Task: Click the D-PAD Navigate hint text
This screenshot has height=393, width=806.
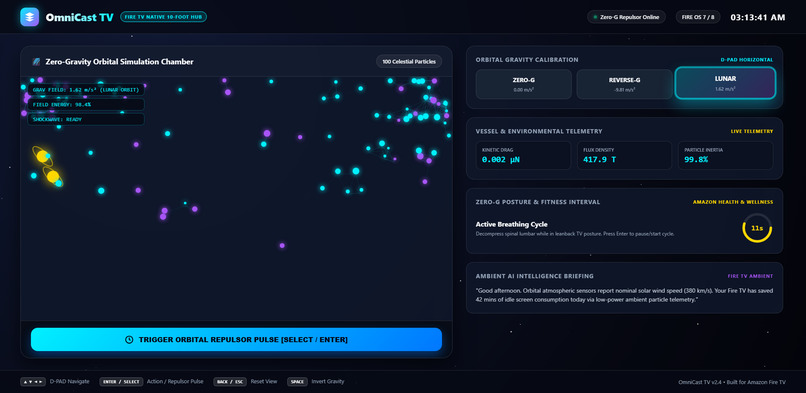Action: (69, 382)
